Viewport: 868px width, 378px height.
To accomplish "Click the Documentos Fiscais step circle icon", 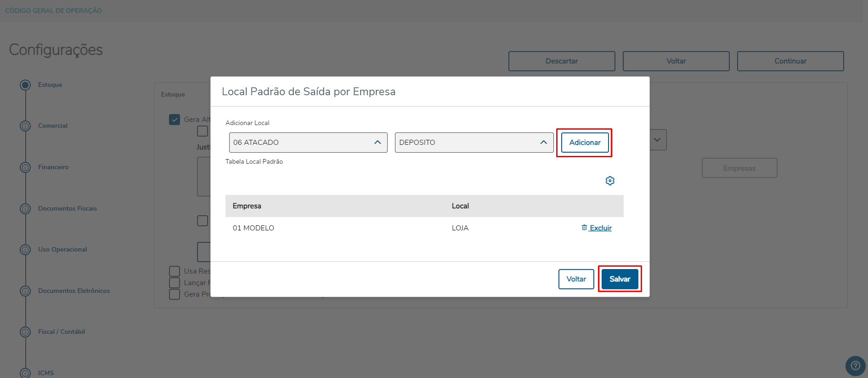I will pos(25,209).
